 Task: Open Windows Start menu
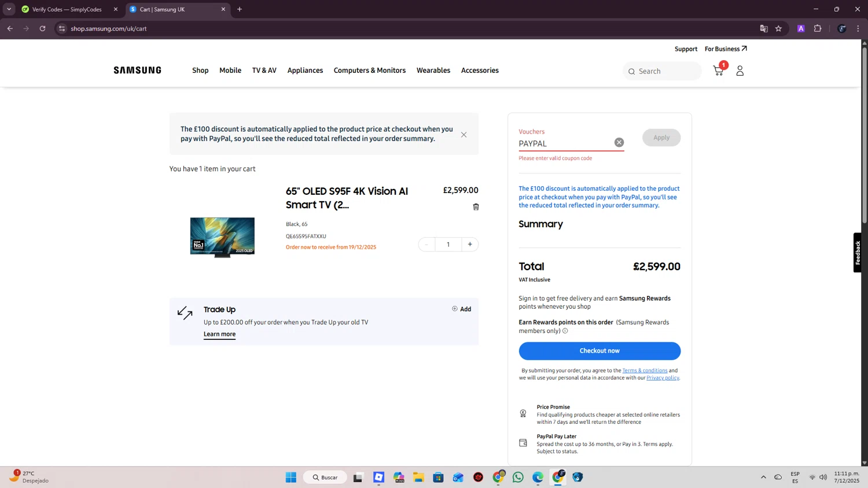pyautogui.click(x=291, y=477)
